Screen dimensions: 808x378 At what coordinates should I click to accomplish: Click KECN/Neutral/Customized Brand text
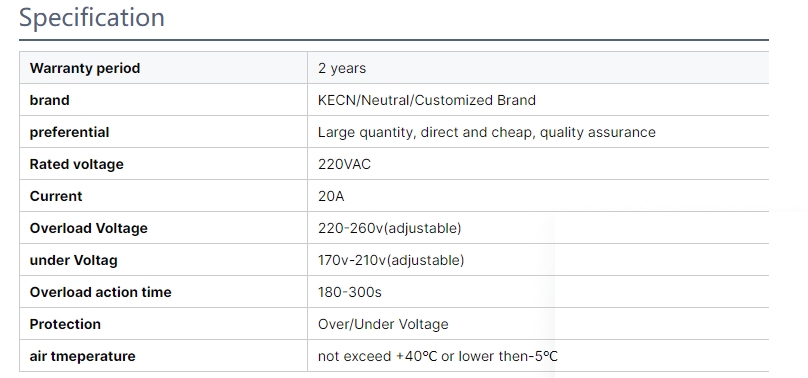click(x=427, y=100)
